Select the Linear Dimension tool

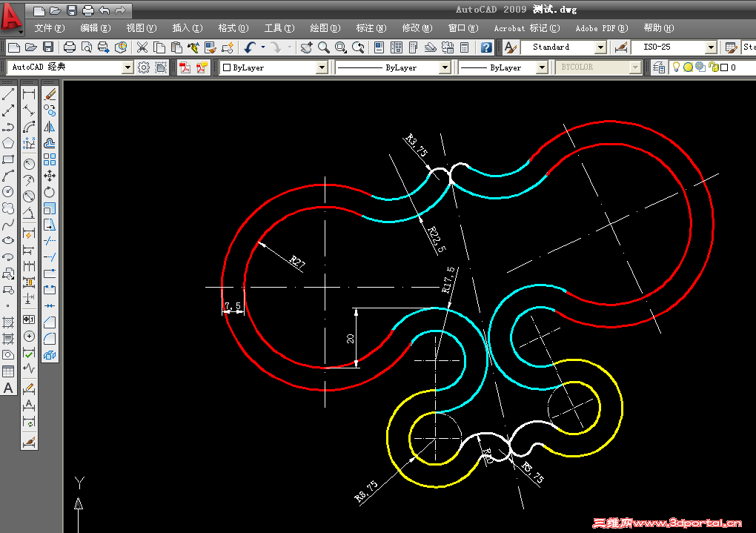point(29,94)
